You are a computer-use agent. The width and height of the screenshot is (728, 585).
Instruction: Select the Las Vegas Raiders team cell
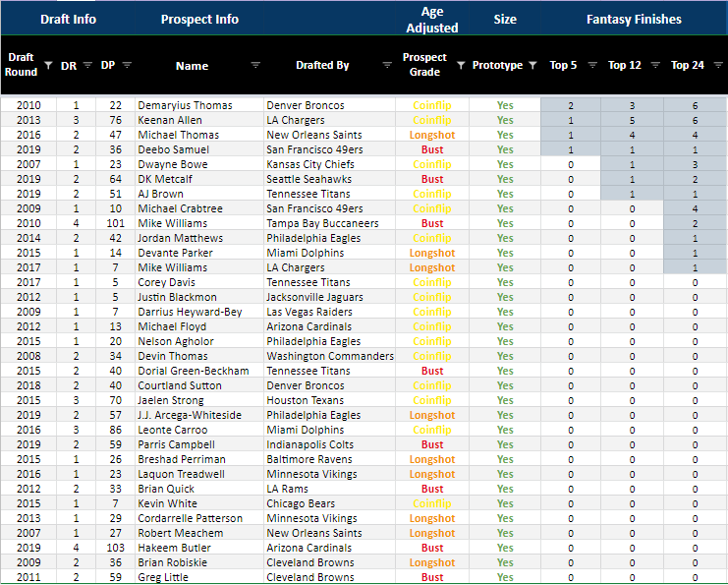[330, 313]
